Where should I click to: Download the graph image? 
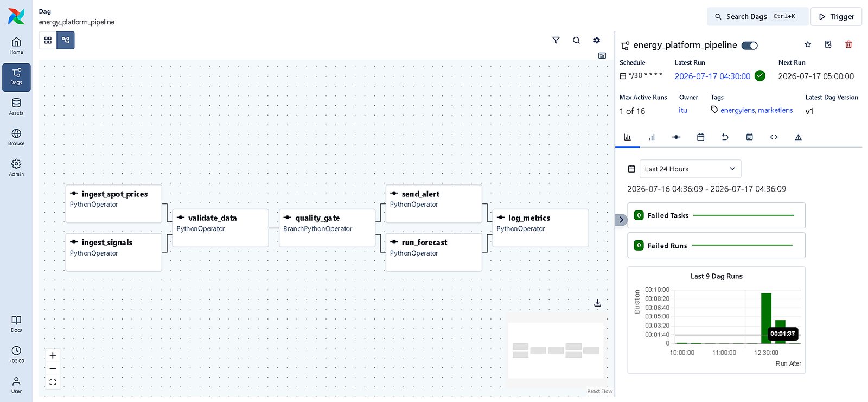[x=597, y=303]
